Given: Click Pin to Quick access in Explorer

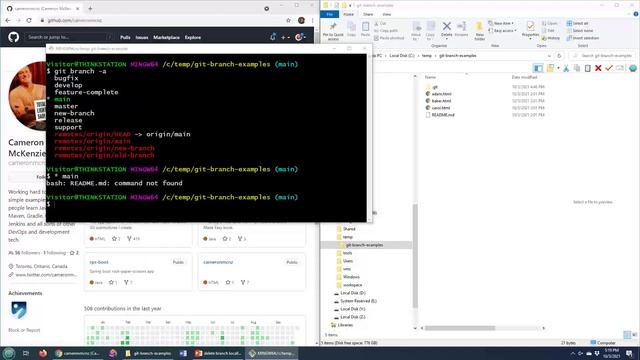Looking at the screenshot, I should click(333, 31).
